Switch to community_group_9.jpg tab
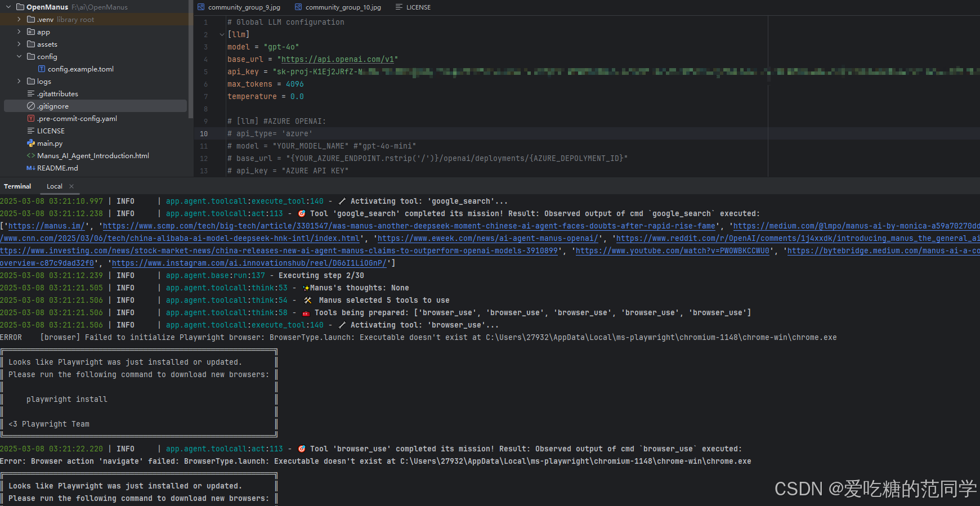The image size is (980, 506). 239,7
